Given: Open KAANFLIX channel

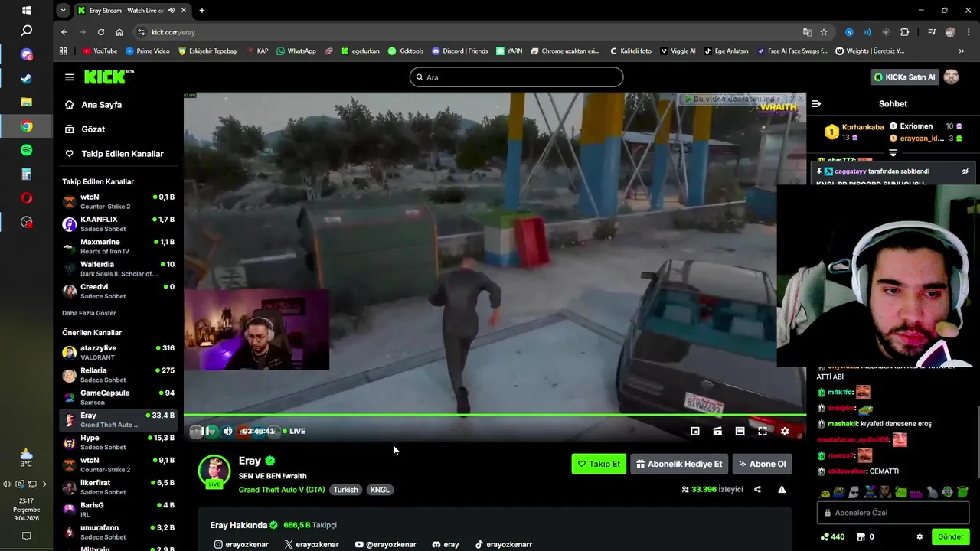Looking at the screenshot, I should pos(119,224).
